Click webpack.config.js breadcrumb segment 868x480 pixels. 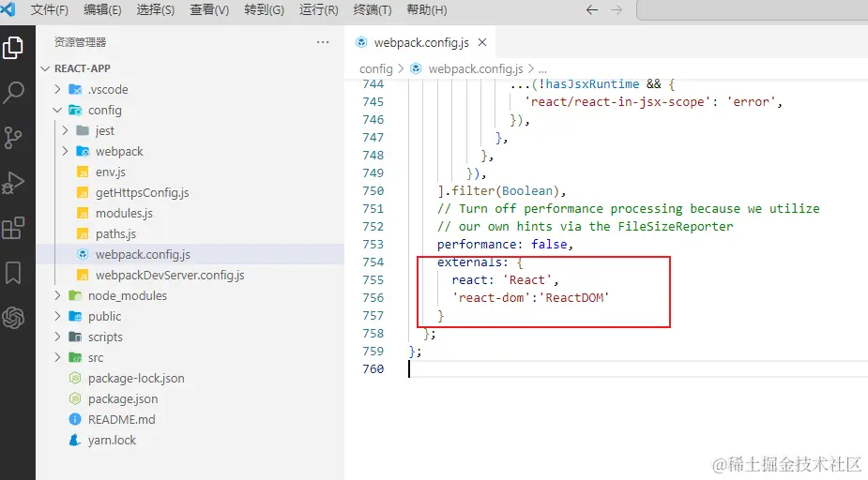(x=476, y=68)
